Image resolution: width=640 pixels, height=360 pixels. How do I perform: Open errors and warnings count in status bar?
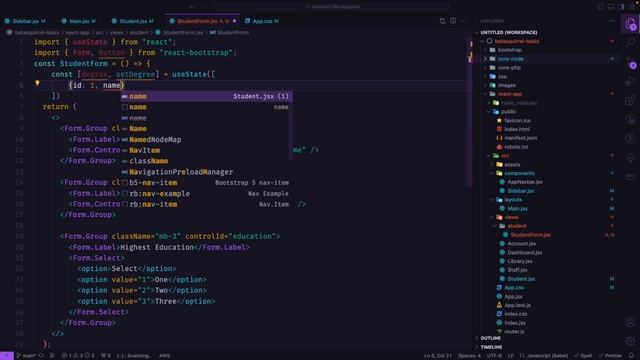(78, 356)
